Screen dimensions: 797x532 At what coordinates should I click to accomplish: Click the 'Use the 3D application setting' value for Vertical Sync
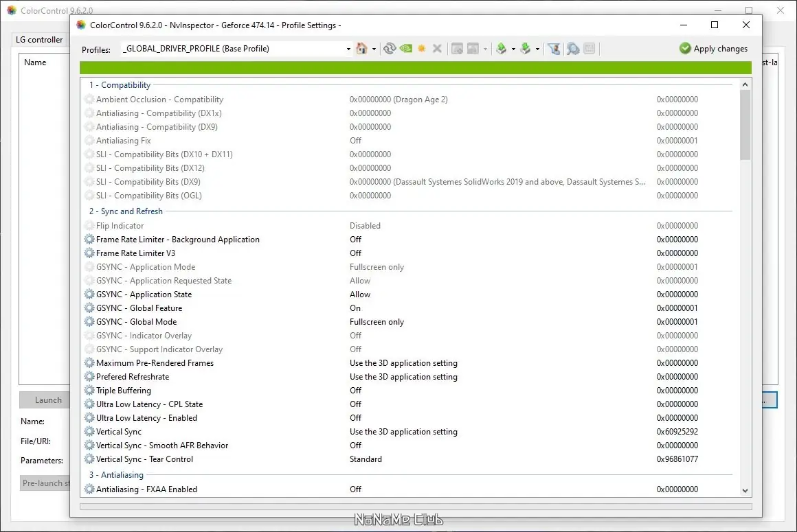click(403, 432)
